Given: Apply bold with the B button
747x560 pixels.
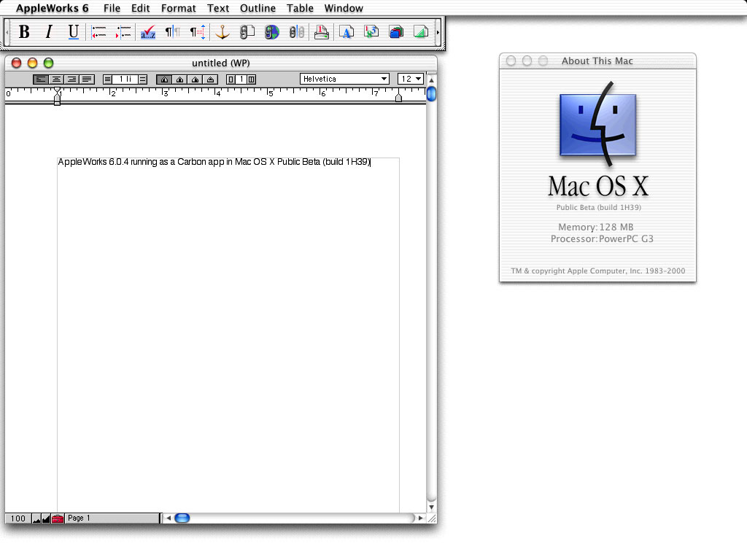Looking at the screenshot, I should pos(24,32).
